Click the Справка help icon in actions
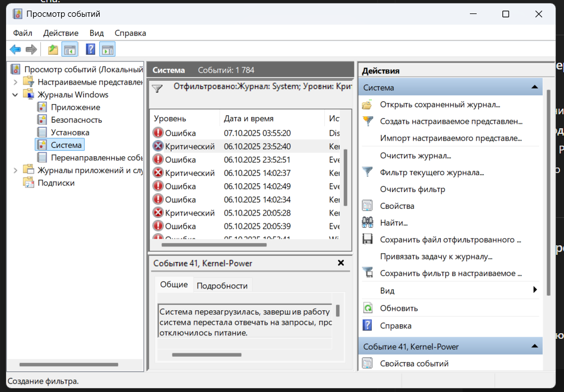 (x=367, y=325)
